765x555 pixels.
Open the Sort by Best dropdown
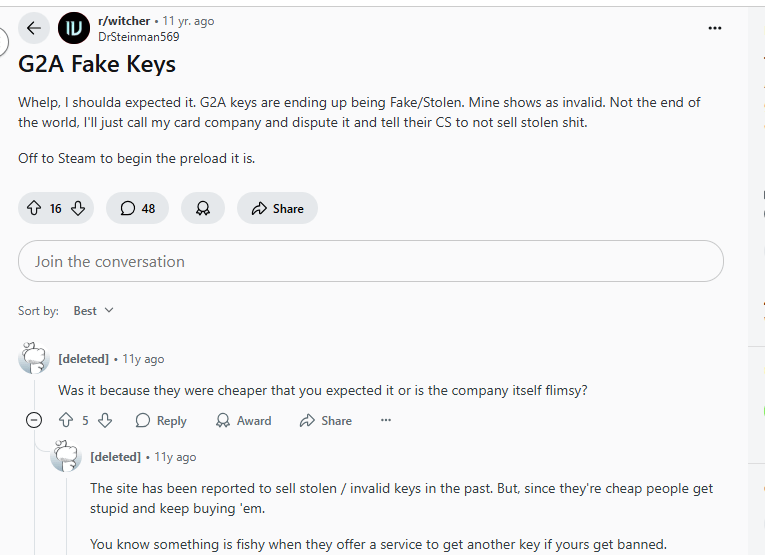[94, 311]
